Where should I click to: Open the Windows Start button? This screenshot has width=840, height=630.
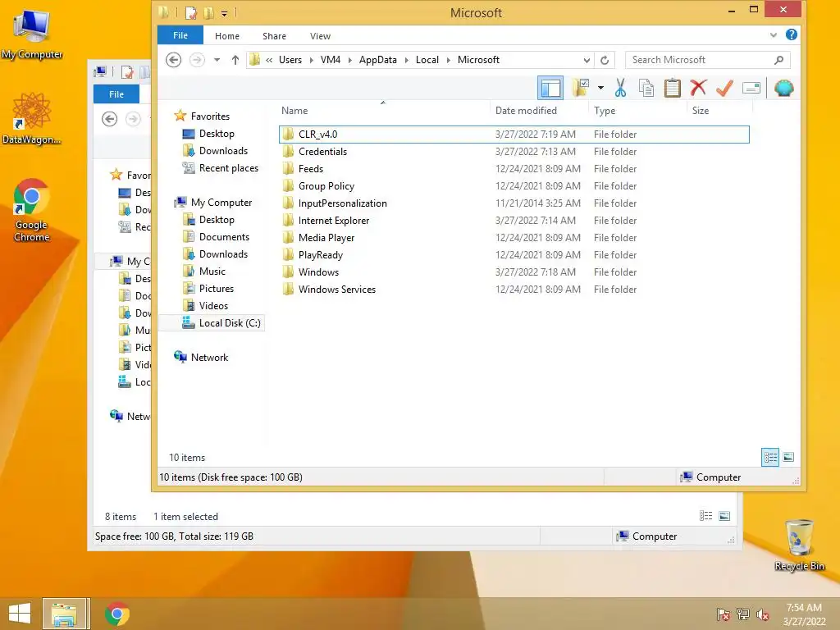(20, 614)
